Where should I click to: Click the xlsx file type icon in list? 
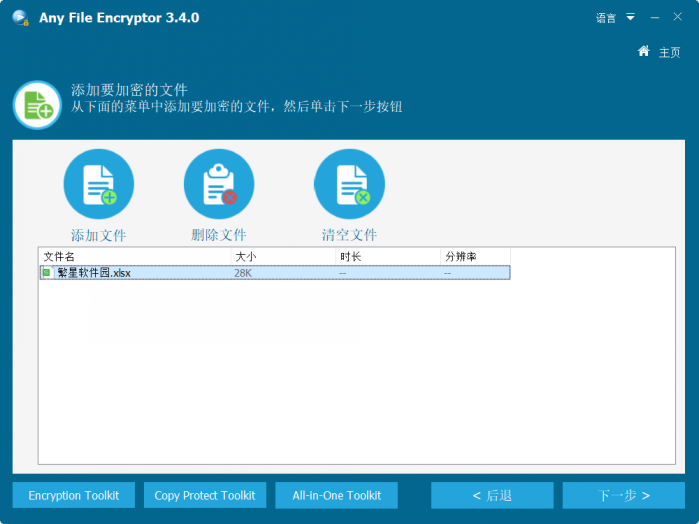pos(46,272)
